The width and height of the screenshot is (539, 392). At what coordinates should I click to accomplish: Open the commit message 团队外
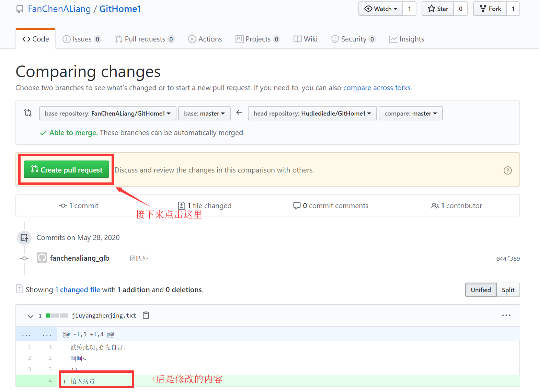click(x=139, y=259)
